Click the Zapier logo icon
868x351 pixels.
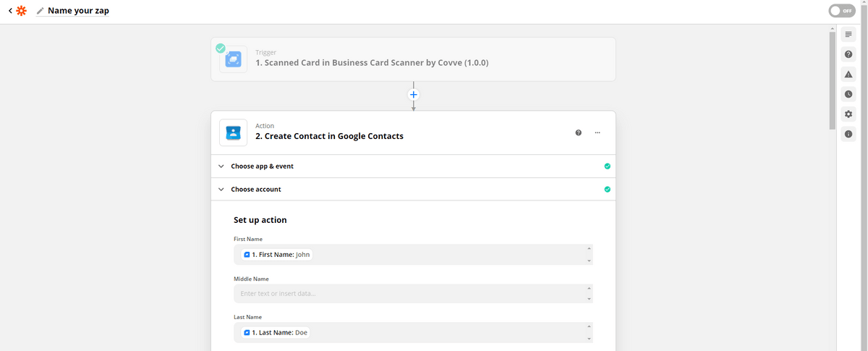coord(22,11)
